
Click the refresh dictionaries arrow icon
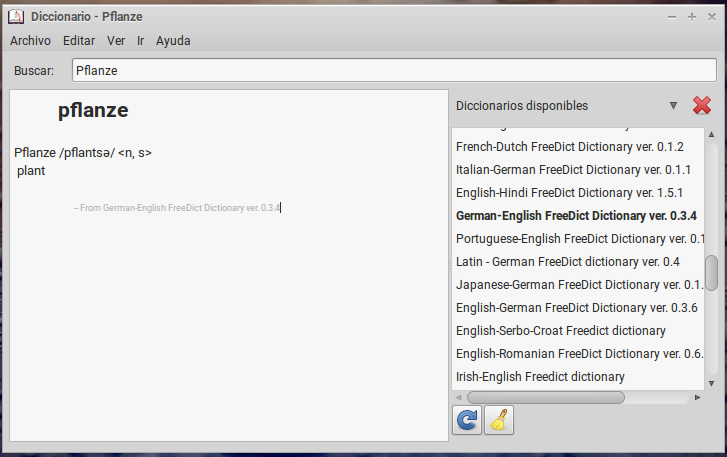click(466, 421)
